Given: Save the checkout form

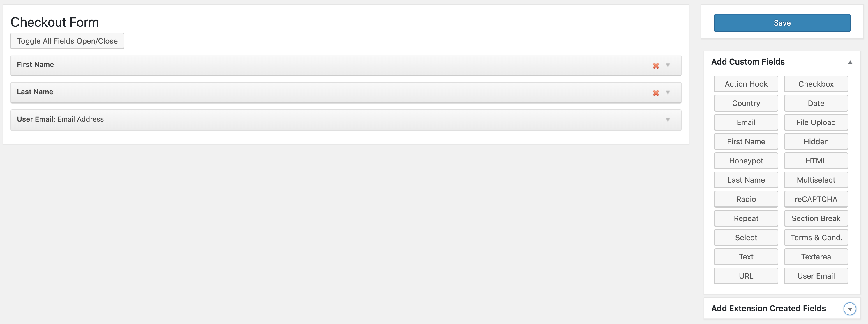Looking at the screenshot, I should tap(782, 23).
